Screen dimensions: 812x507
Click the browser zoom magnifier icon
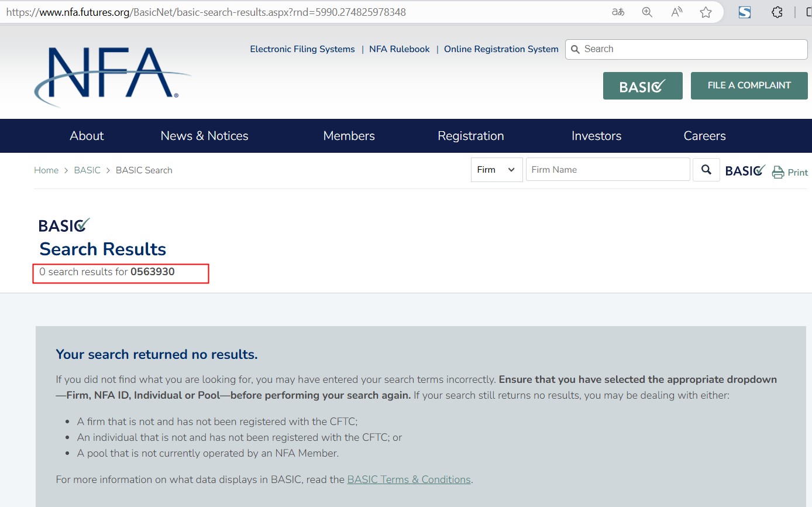(647, 12)
